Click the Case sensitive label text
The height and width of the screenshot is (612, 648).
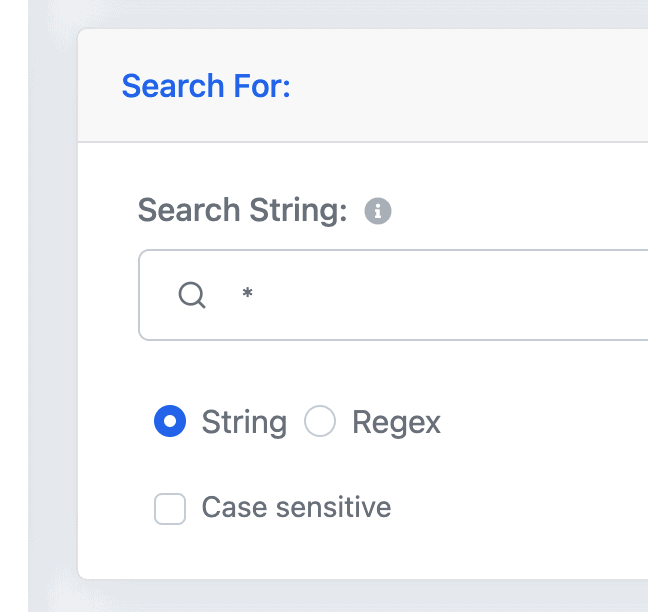tap(296, 507)
